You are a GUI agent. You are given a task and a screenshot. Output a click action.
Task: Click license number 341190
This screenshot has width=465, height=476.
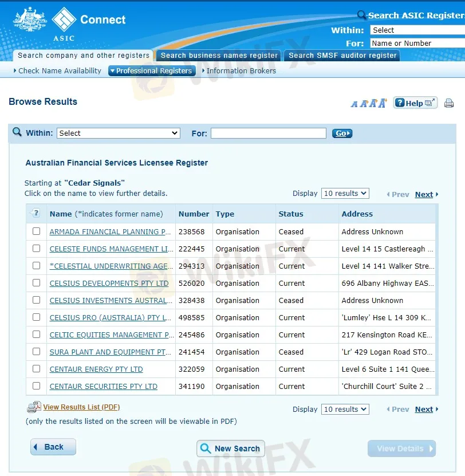point(191,387)
